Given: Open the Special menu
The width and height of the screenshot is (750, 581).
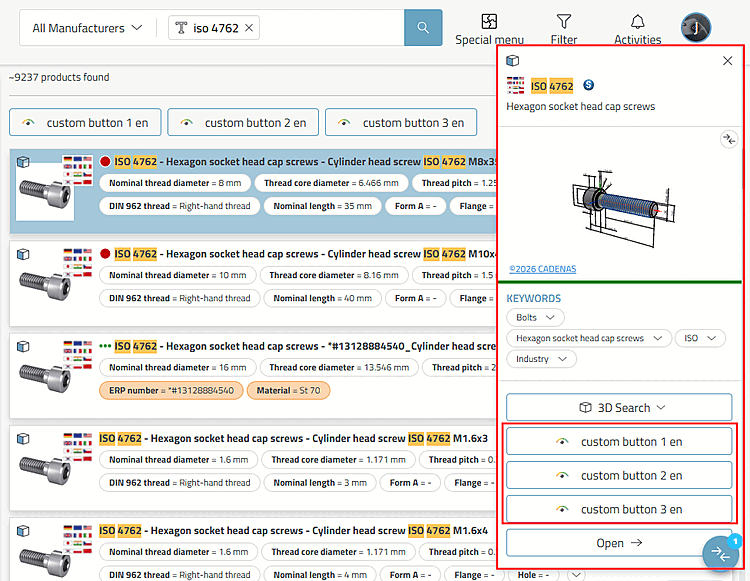Looking at the screenshot, I should click(489, 29).
